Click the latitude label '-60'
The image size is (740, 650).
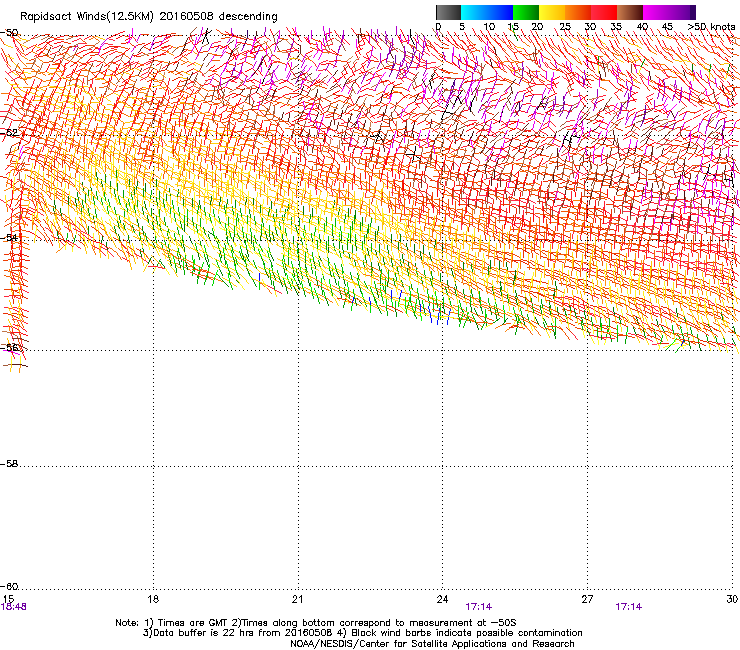coord(9,587)
